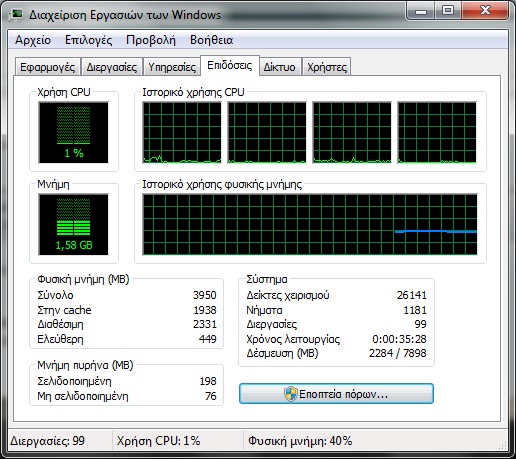
Task: Maximize the Task Manager window
Action: coord(448,11)
